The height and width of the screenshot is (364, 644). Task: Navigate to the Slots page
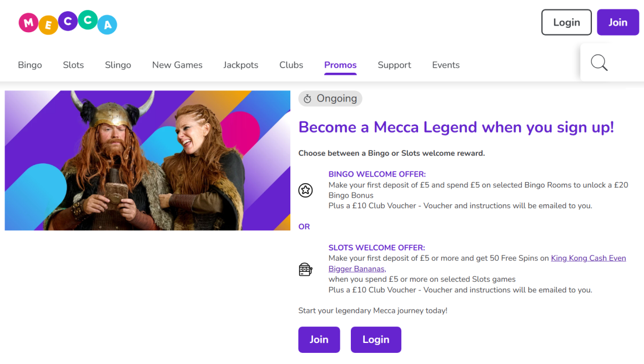point(73,65)
